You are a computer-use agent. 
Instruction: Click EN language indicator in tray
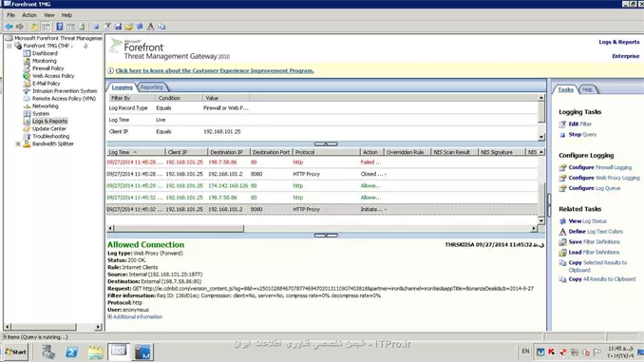click(525, 352)
